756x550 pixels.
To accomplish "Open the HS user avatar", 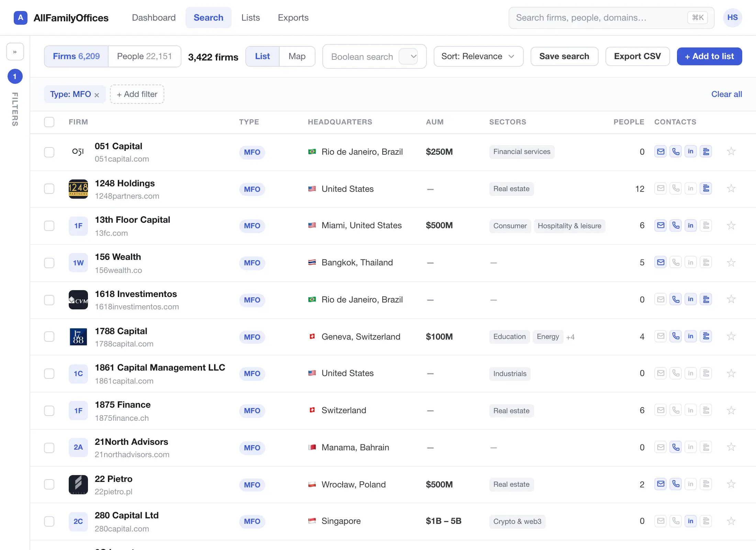I will point(733,18).
